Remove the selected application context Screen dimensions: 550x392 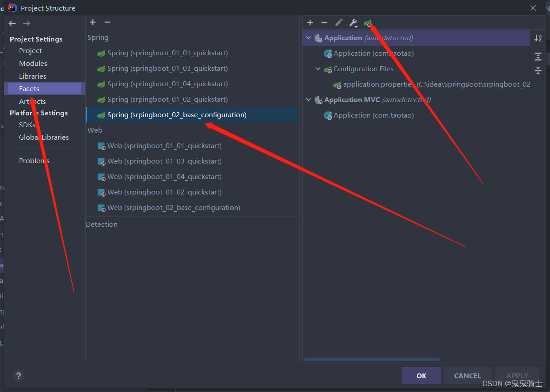[324, 23]
